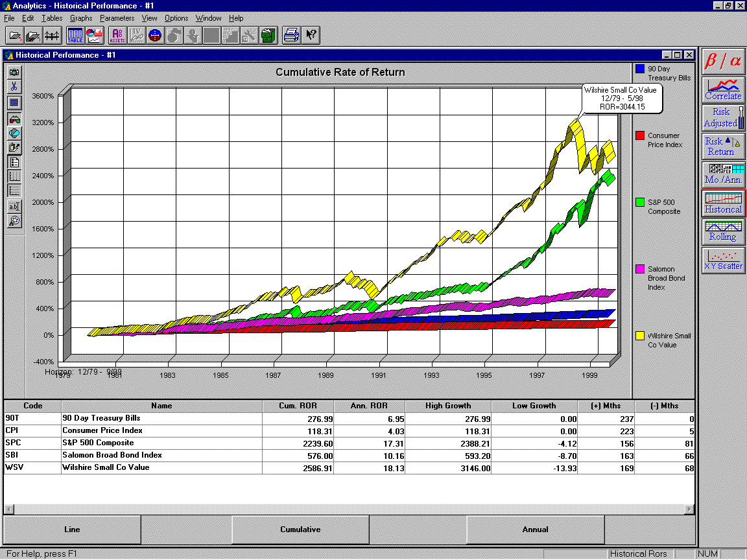Click the context help arrow icon
This screenshot has height=560, width=747.
point(311,35)
